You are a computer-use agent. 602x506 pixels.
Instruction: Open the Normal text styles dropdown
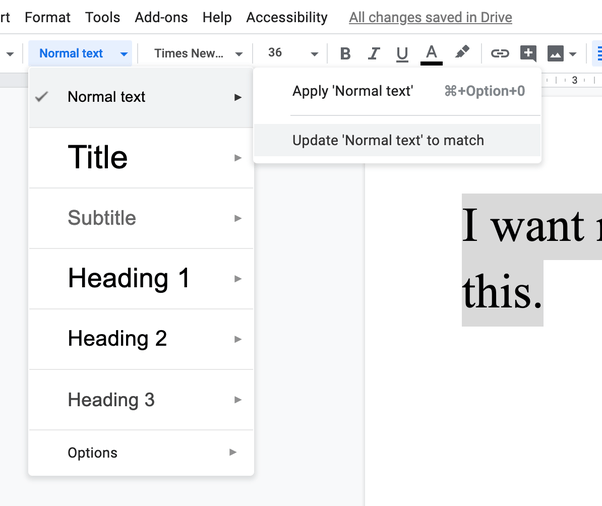point(80,53)
